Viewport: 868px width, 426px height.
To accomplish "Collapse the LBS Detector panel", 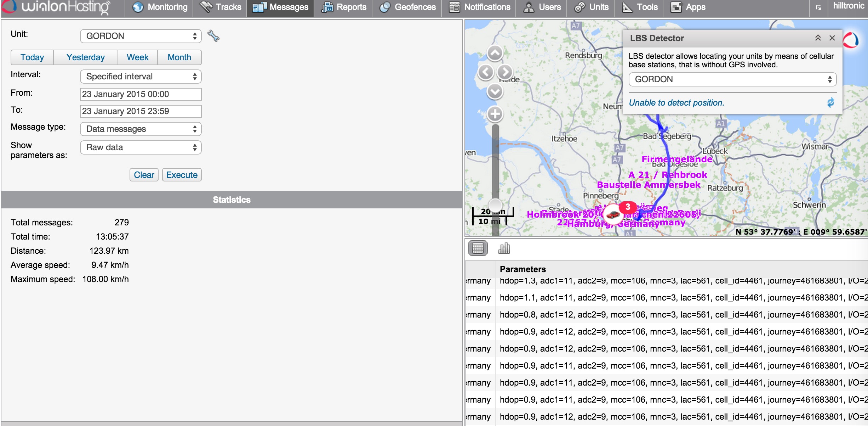I will click(x=818, y=38).
